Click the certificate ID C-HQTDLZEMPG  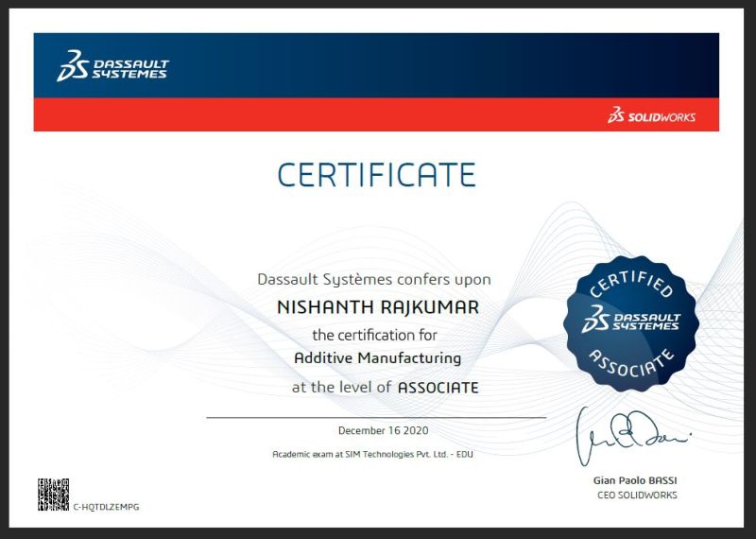(x=106, y=507)
